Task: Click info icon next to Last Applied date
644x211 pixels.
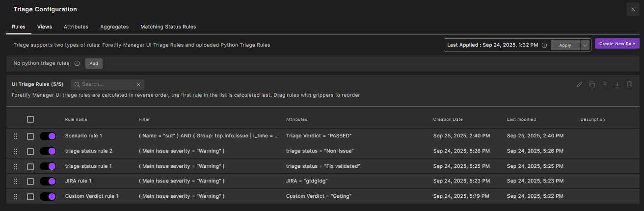Action: pyautogui.click(x=544, y=45)
